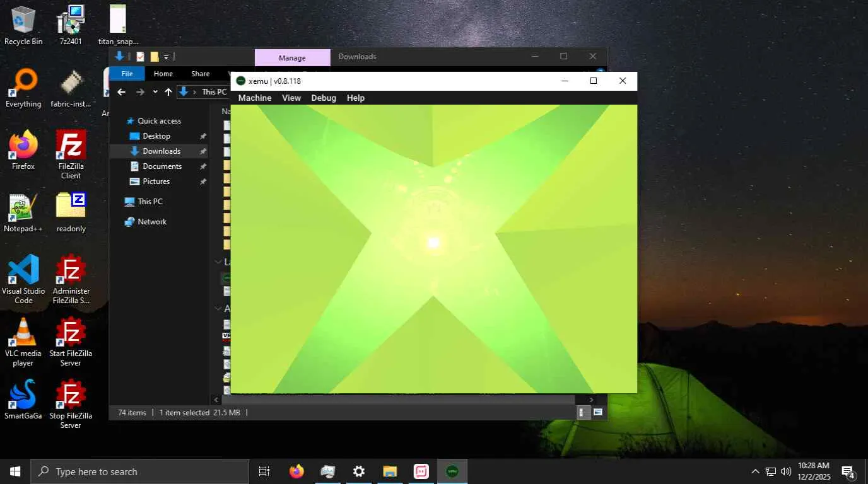Go forward in File Explorer navigation

(140, 92)
